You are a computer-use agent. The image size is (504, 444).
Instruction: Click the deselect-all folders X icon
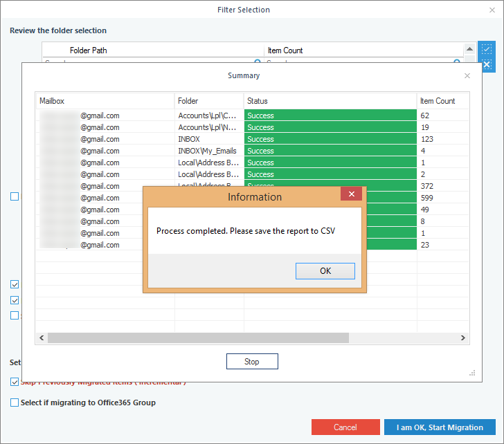point(487,64)
